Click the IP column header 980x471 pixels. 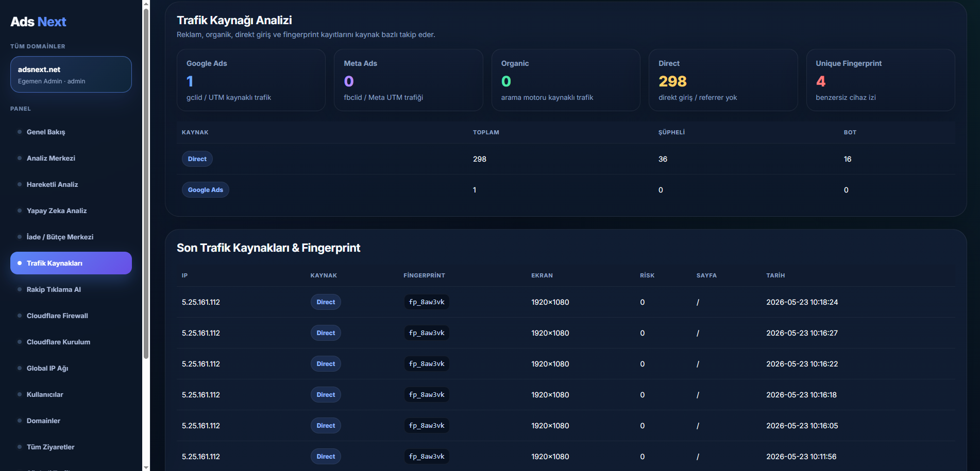coord(184,275)
